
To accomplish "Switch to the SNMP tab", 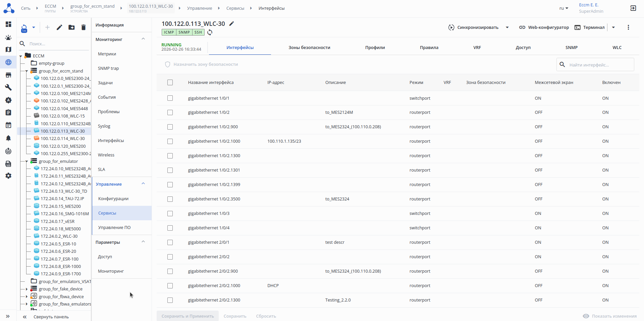I will click(572, 47).
